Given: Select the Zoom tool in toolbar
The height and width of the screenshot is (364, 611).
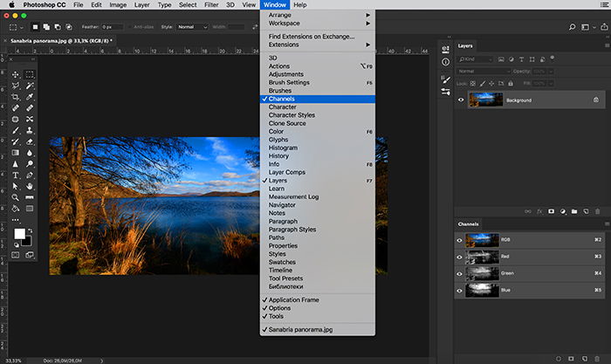Looking at the screenshot, I should pyautogui.click(x=15, y=197).
